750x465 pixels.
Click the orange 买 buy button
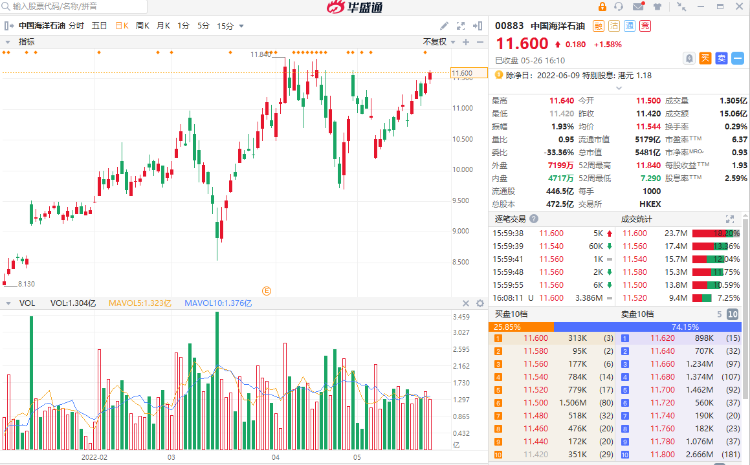[x=705, y=58]
